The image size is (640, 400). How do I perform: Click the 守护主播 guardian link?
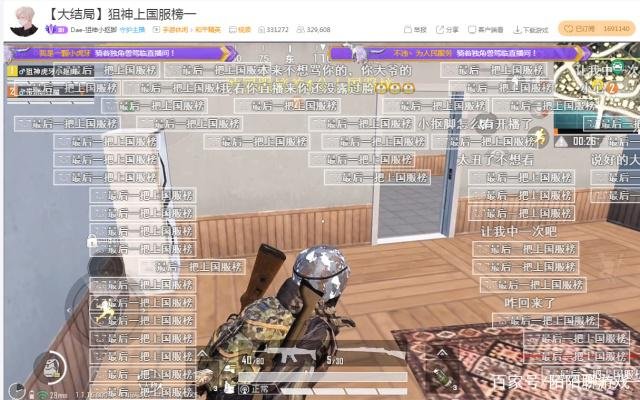[x=133, y=30]
